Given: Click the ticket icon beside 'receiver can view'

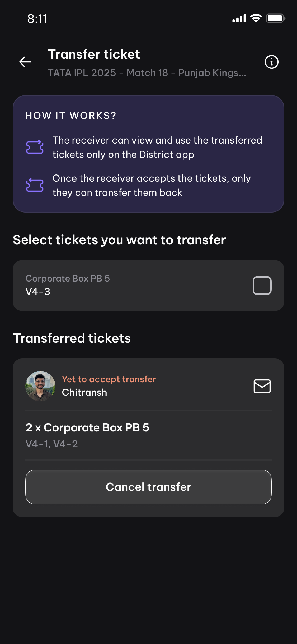Looking at the screenshot, I should coord(35,147).
